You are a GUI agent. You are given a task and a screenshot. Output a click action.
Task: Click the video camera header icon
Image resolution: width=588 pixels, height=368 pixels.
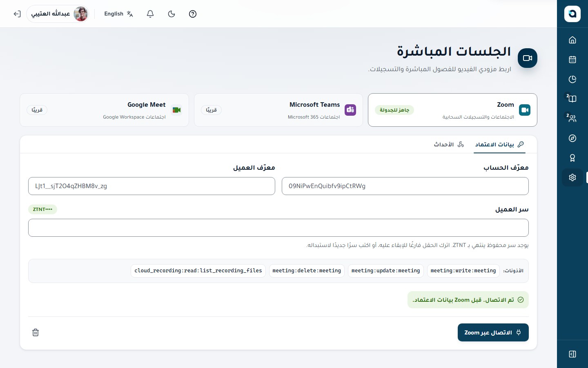[528, 58]
